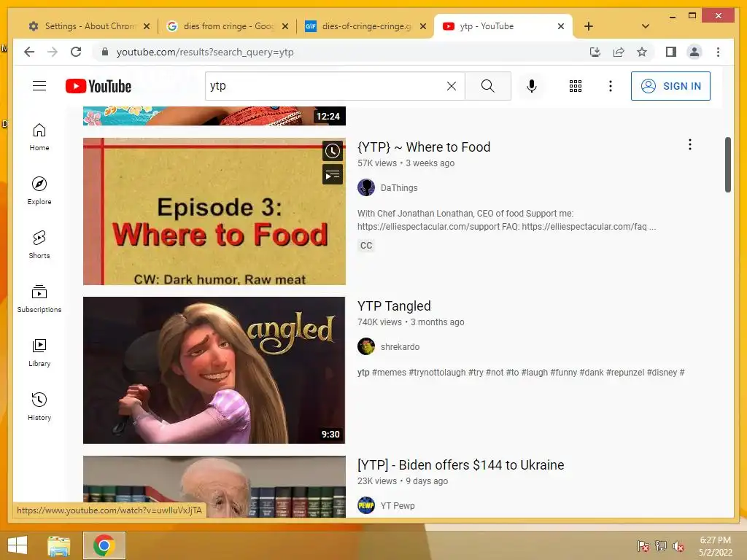
Task: Open the YouTube apps grid
Action: [576, 86]
